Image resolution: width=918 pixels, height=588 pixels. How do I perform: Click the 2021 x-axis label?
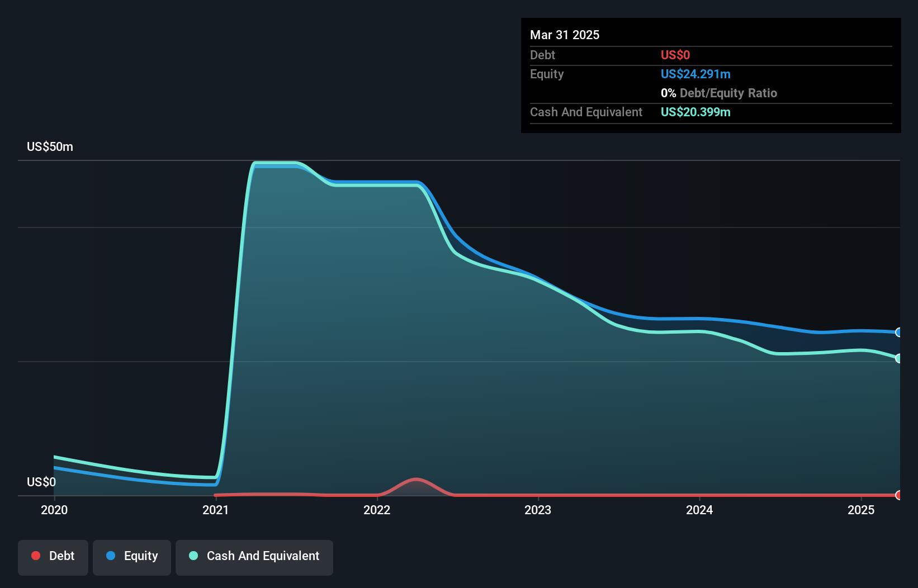point(216,510)
